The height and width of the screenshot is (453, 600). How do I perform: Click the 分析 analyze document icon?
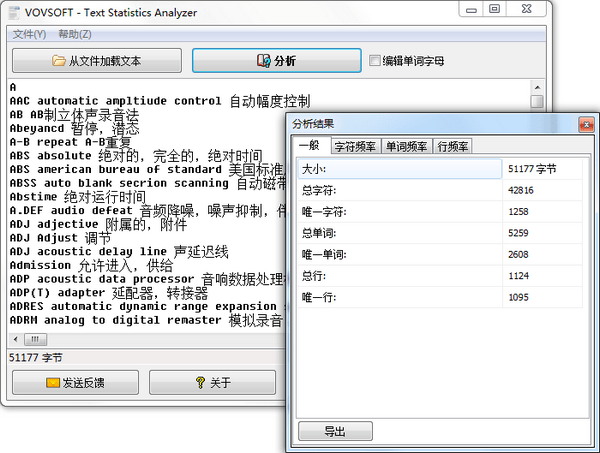tap(263, 61)
